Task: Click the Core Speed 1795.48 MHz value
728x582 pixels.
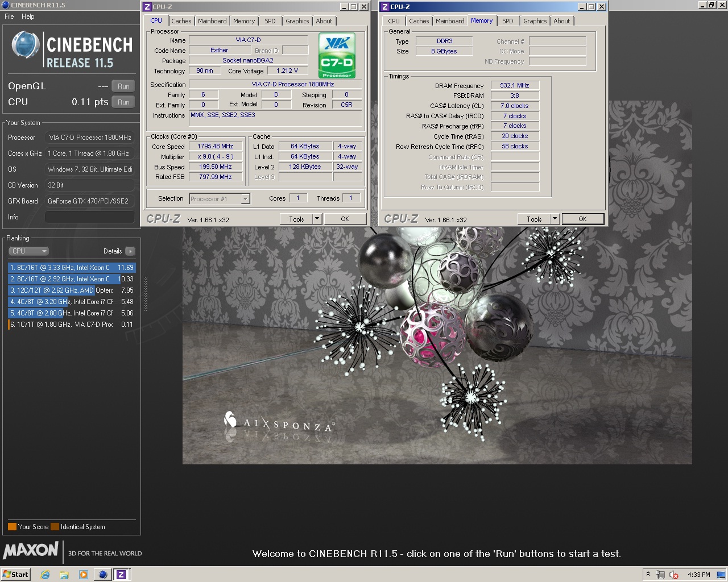Action: pyautogui.click(x=216, y=147)
